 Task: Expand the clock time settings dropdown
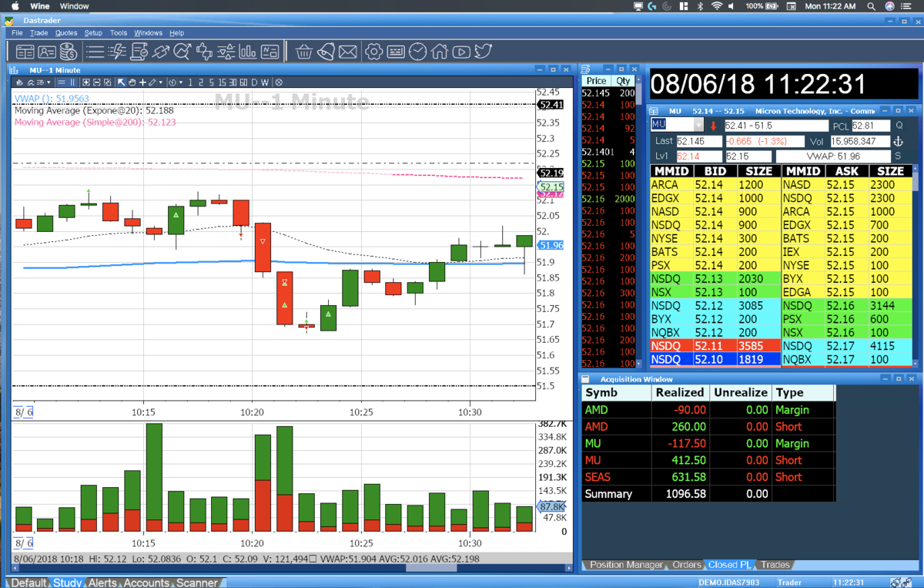[181, 82]
